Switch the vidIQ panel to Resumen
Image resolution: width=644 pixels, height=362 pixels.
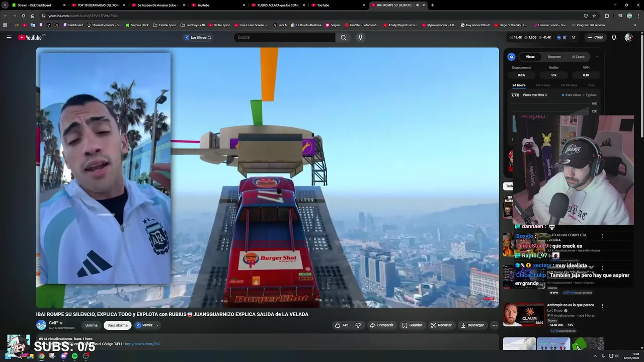point(554,57)
